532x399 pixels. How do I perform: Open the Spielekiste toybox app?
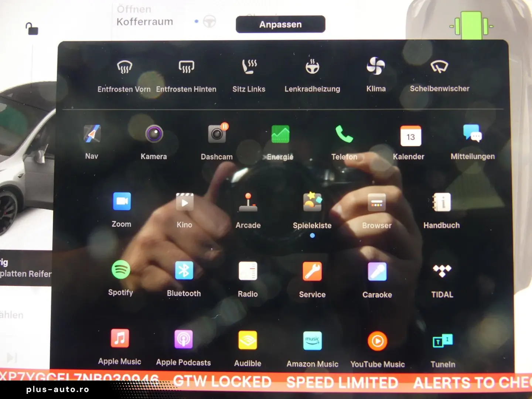[x=312, y=202]
